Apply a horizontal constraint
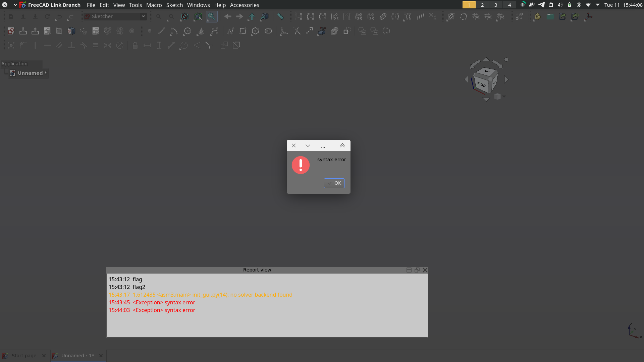644x362 pixels. [47, 45]
